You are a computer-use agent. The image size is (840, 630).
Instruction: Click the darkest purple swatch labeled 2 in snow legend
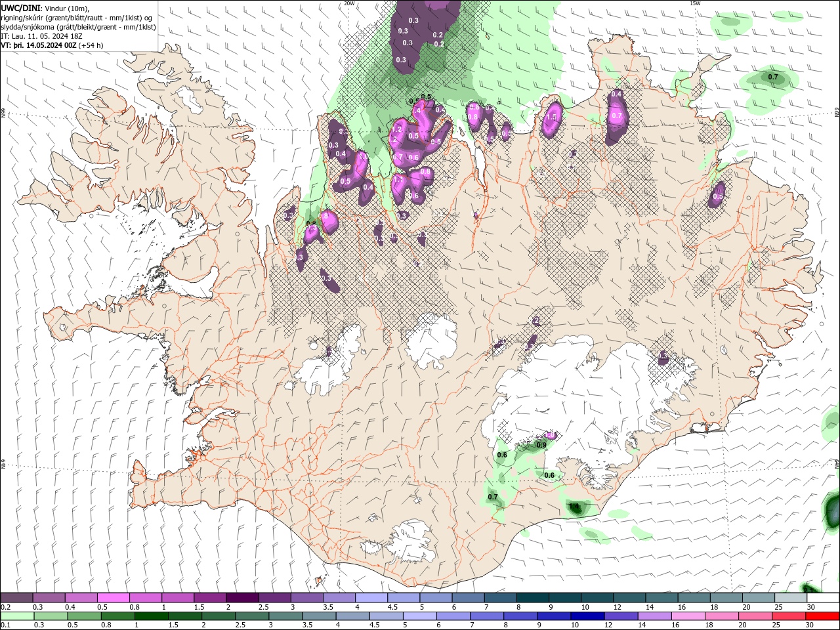(241, 598)
